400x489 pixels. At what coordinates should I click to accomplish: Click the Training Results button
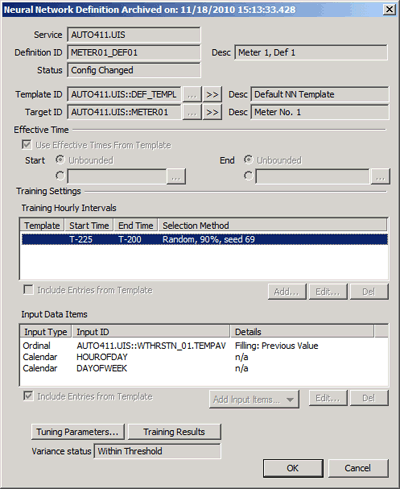(174, 432)
